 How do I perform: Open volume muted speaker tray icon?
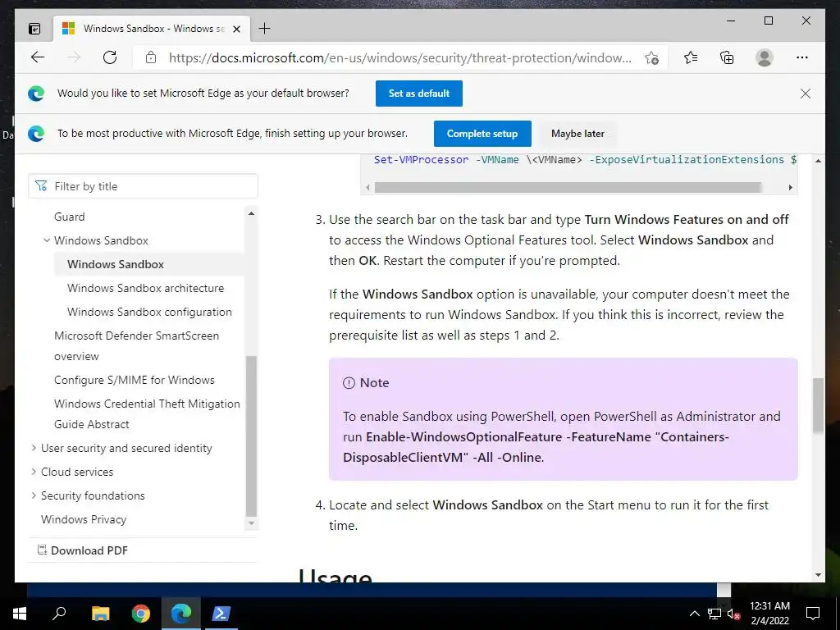(734, 614)
